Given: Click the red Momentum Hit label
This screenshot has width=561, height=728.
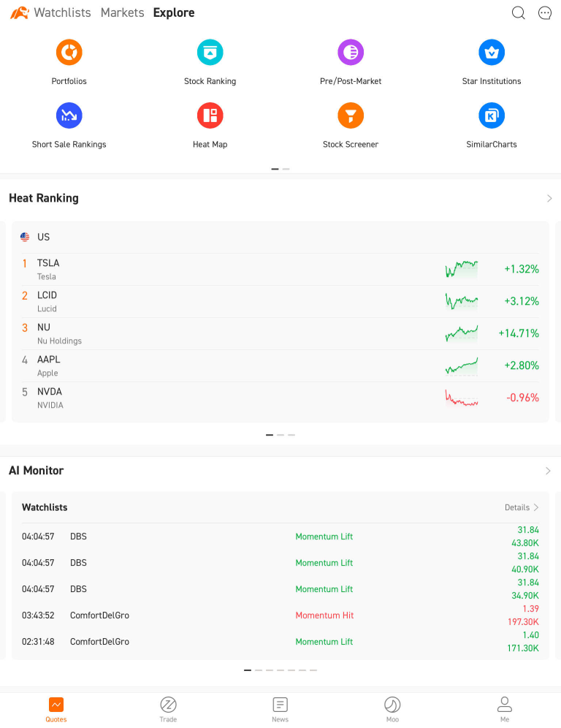Looking at the screenshot, I should 324,615.
